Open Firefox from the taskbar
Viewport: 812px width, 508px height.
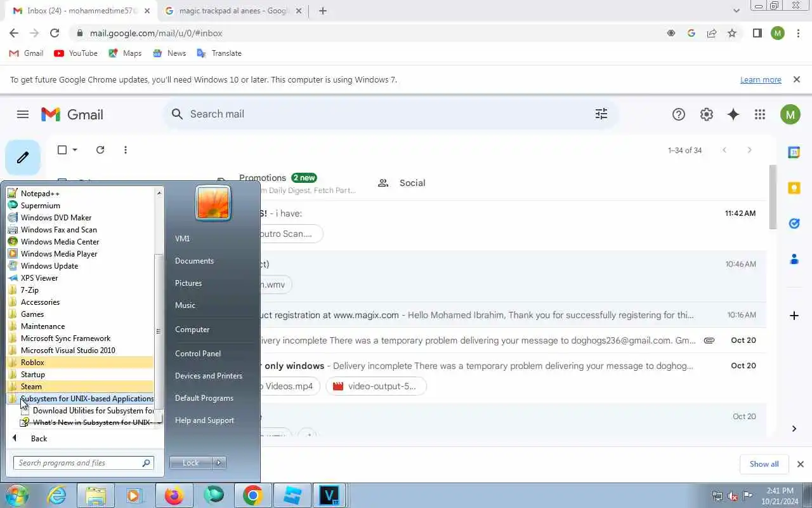174,495
